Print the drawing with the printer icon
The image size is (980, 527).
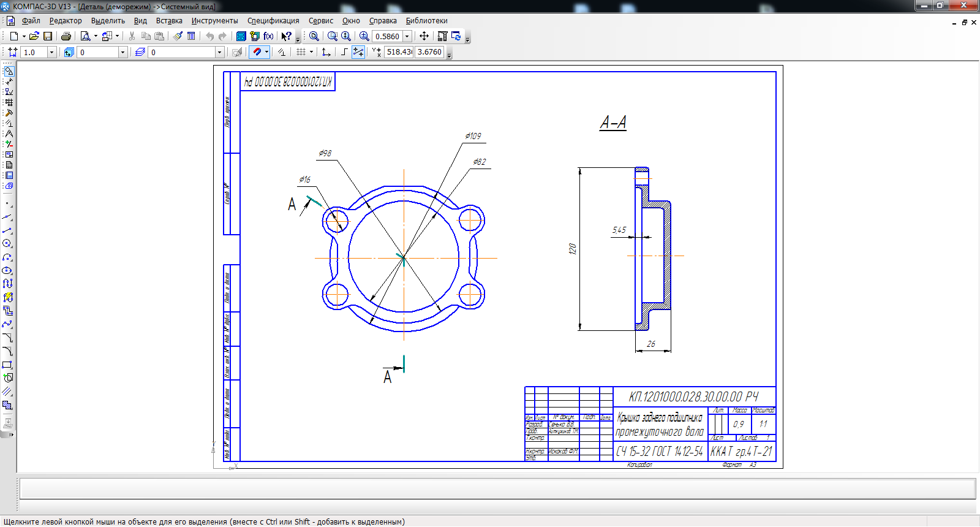pyautogui.click(x=66, y=36)
